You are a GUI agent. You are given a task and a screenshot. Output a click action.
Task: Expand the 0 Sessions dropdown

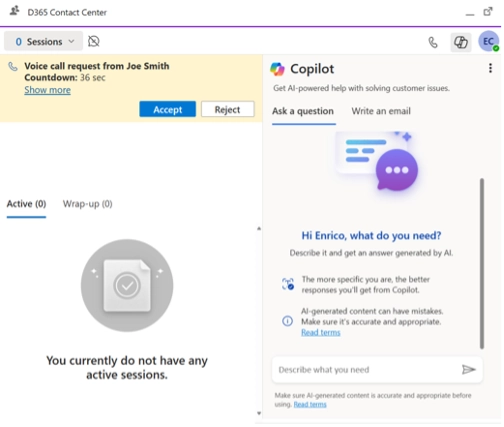pyautogui.click(x=44, y=41)
